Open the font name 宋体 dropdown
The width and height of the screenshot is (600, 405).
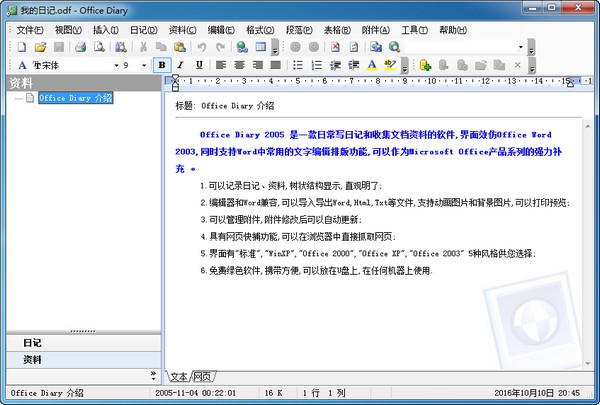point(116,65)
